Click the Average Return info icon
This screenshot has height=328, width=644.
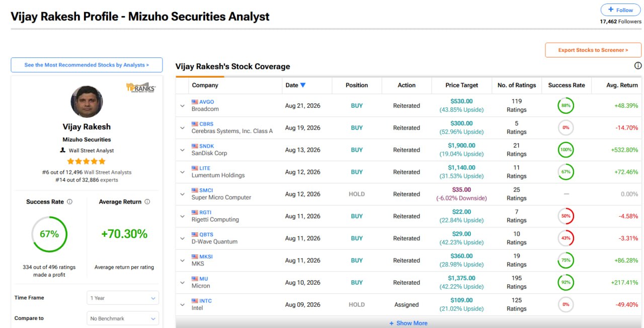[x=147, y=202]
